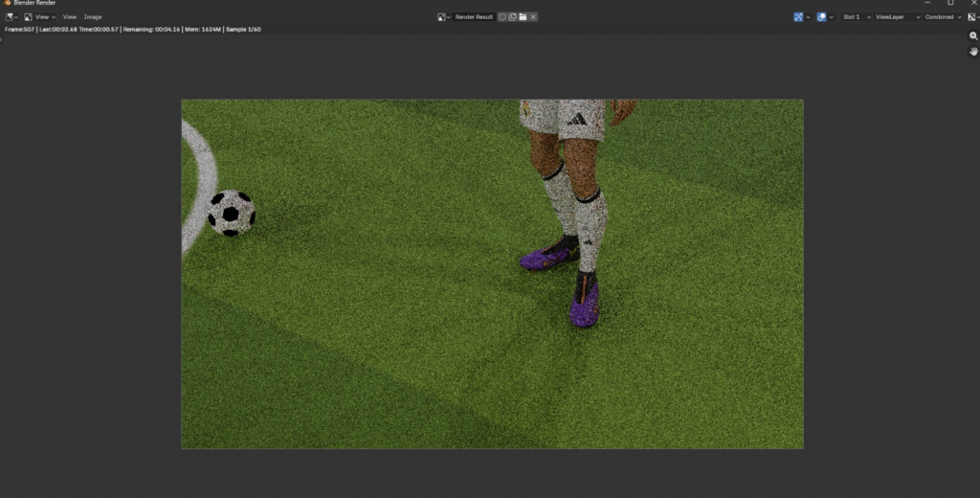This screenshot has width=980, height=498.
Task: Open the Image menu
Action: pyautogui.click(x=93, y=17)
